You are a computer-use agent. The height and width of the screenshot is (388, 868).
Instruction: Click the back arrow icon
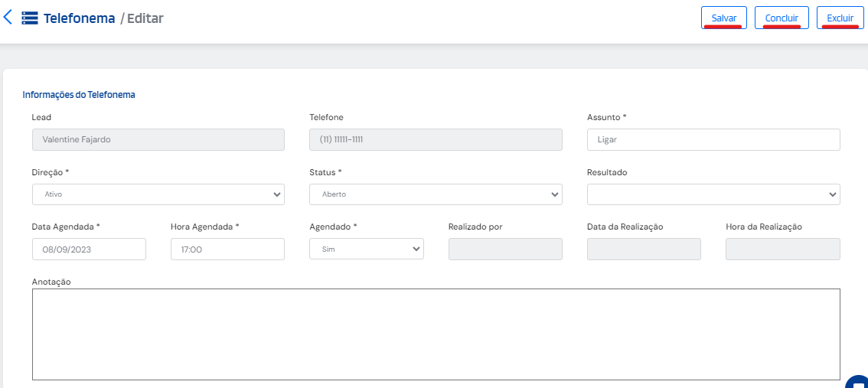click(8, 18)
